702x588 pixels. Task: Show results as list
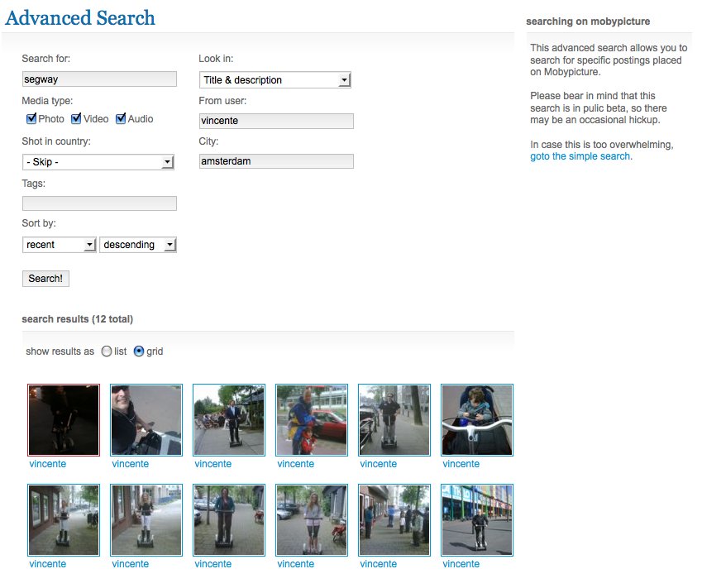107,351
